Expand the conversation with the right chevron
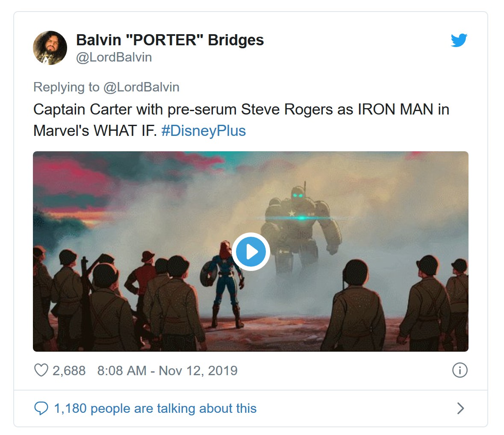Image resolution: width=504 pixels, height=435 pixels. [x=460, y=409]
